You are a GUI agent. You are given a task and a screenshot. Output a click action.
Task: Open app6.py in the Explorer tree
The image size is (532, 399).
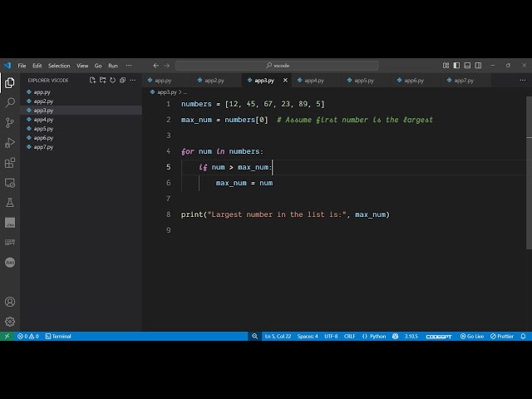81,138
